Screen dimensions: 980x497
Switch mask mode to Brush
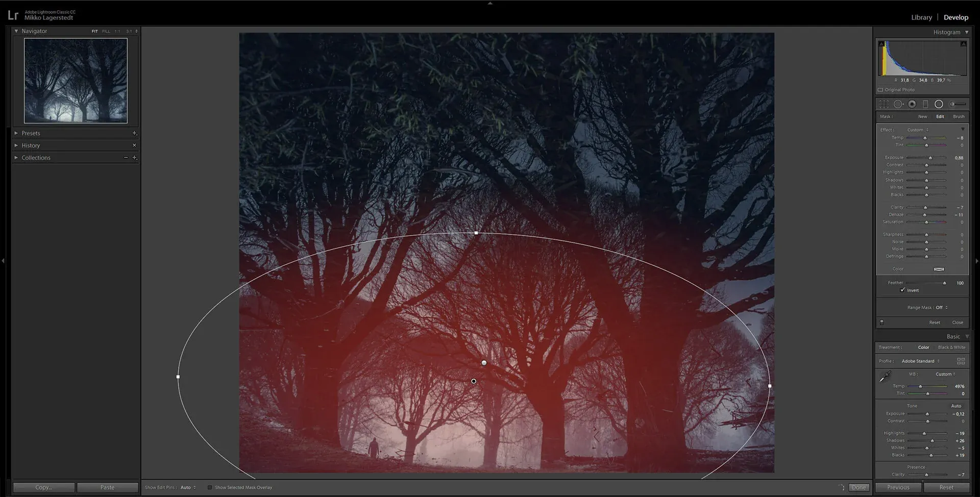pyautogui.click(x=959, y=116)
